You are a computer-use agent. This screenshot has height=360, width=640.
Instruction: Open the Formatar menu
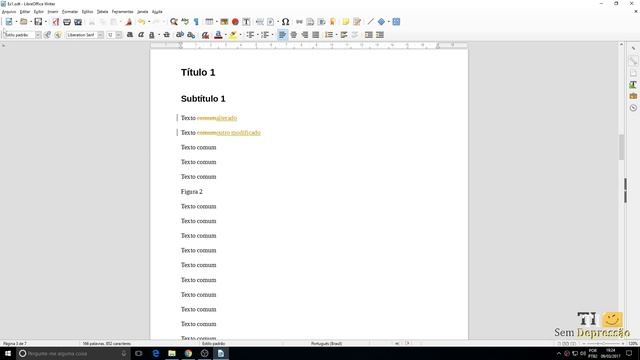coord(70,12)
